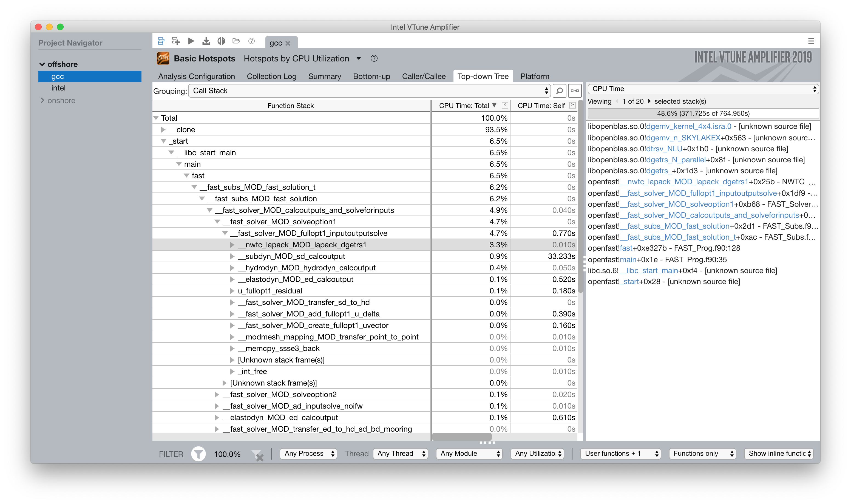Open the CPU Time stack metric dropdown
851x504 pixels.
(x=703, y=89)
